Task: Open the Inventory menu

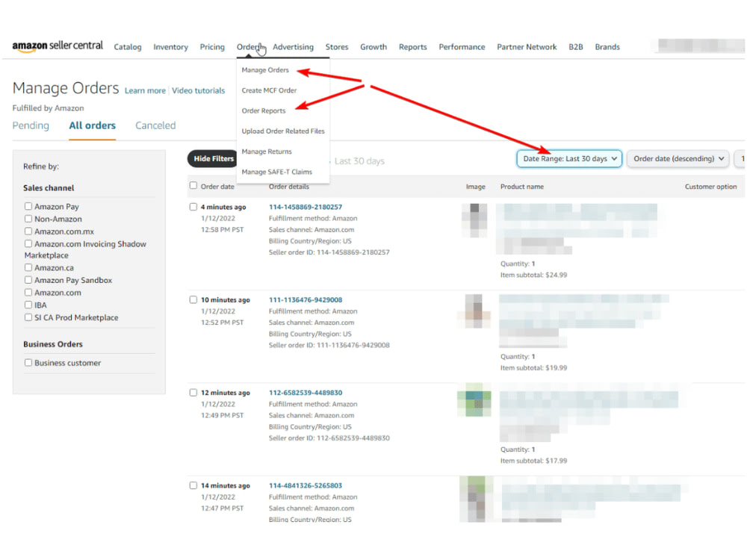Action: (170, 46)
